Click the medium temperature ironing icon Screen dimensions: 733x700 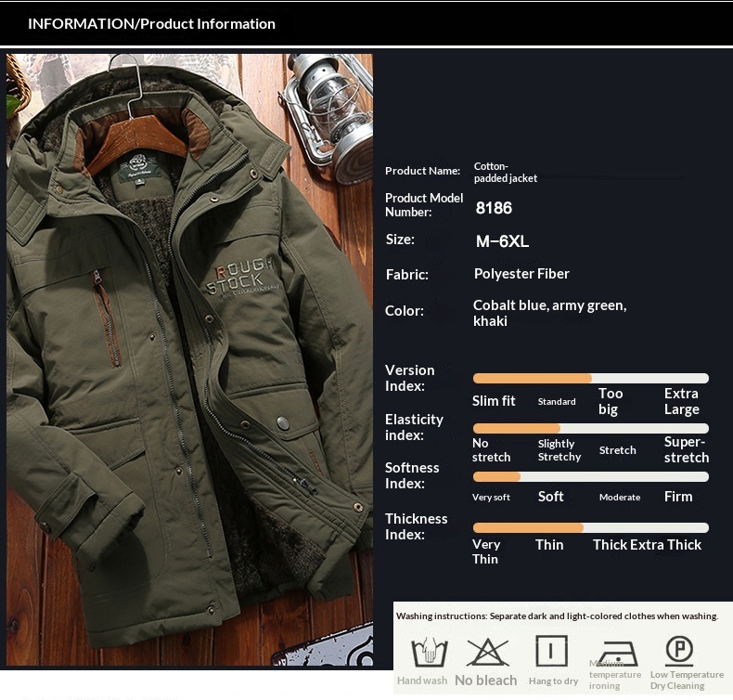click(616, 652)
